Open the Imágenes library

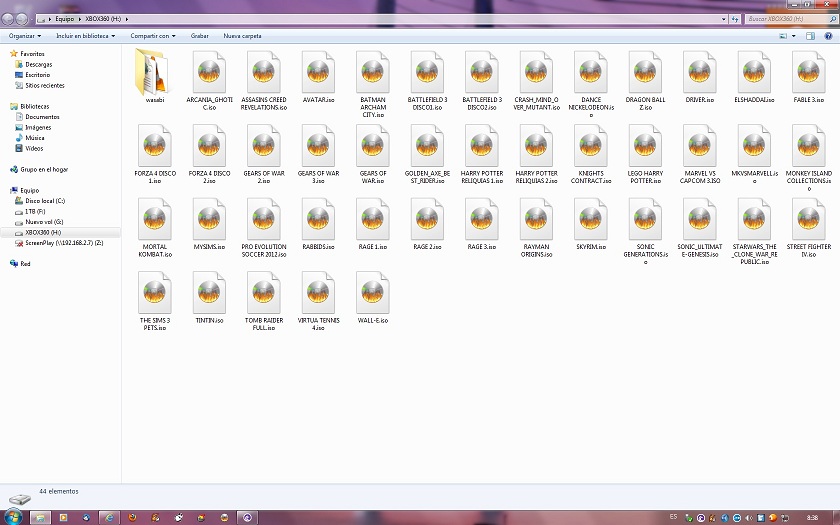coord(38,128)
